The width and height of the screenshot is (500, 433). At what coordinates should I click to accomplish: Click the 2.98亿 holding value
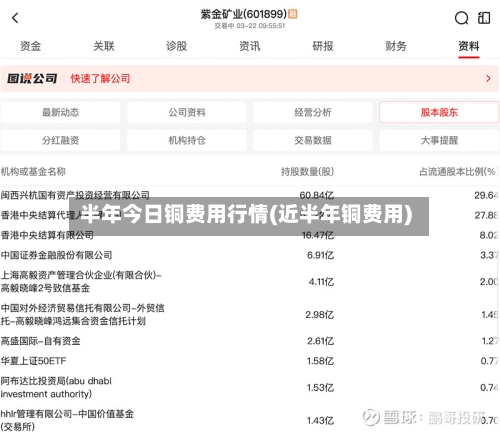pyautogui.click(x=319, y=315)
